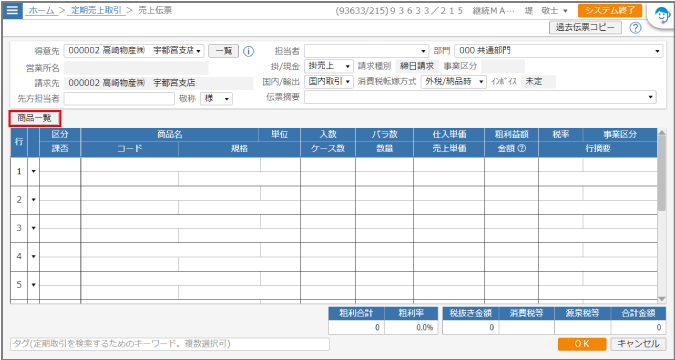Click the 請求先 000002 高崎物産 field

click(158, 83)
